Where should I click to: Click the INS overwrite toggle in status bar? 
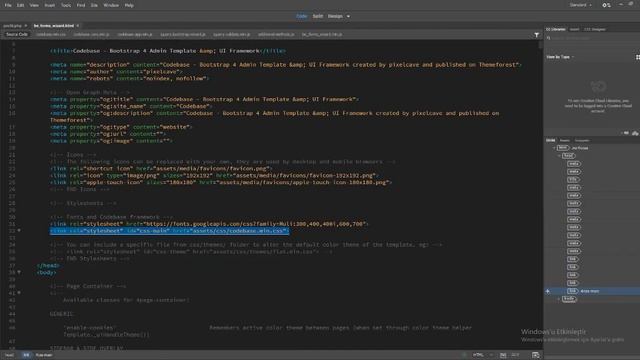coord(503,355)
